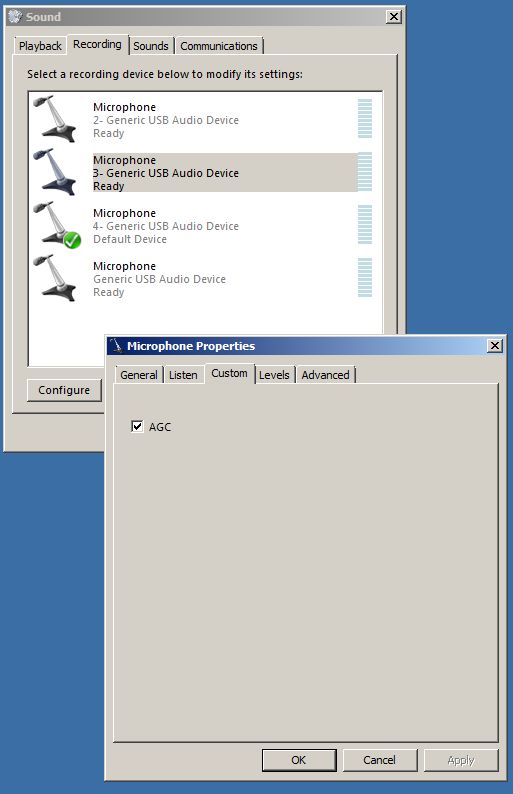Open the Listen tab
513x794 pixels.
tap(183, 375)
